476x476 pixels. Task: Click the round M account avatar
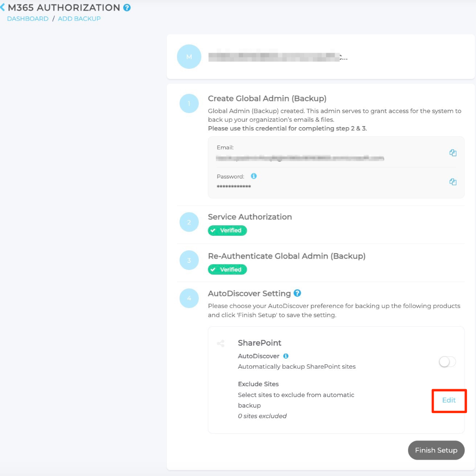[x=189, y=57]
